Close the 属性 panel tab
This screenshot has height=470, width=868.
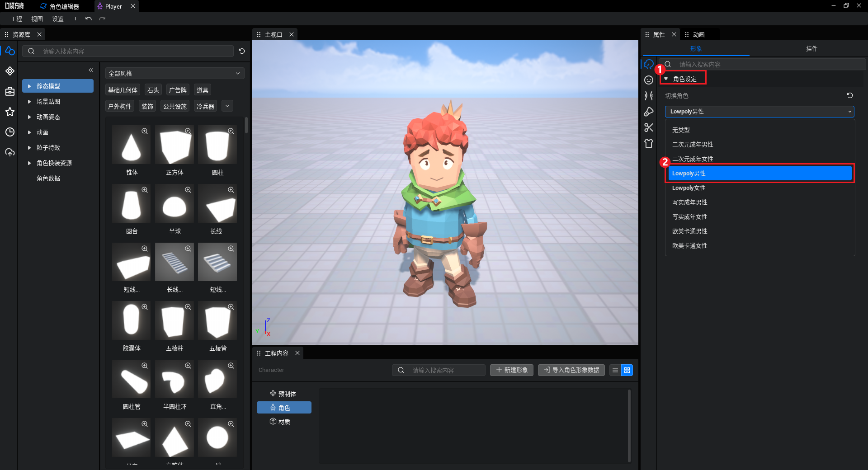[x=674, y=34]
